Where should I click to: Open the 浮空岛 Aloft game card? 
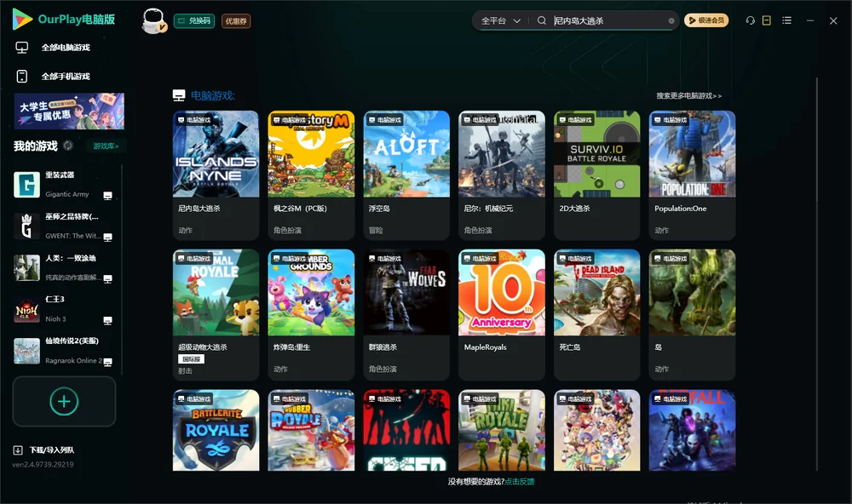406,175
